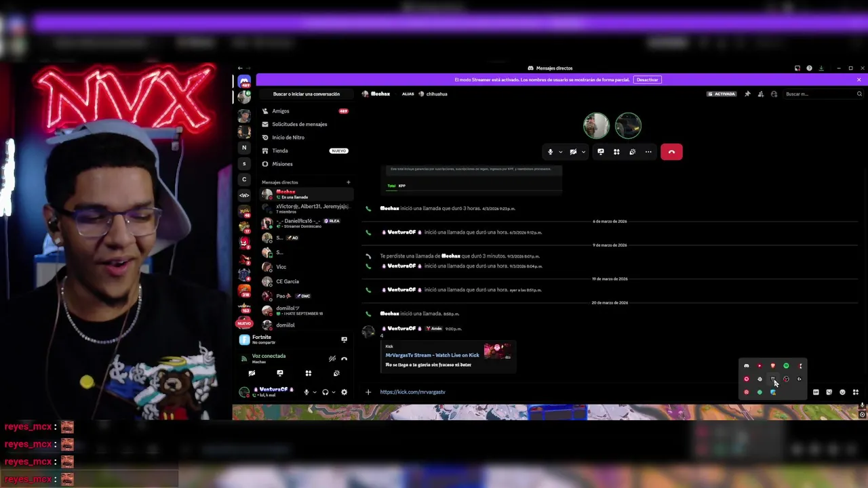The image size is (868, 488).
Task: Open the soundboard icon in call controls
Action: (632, 152)
